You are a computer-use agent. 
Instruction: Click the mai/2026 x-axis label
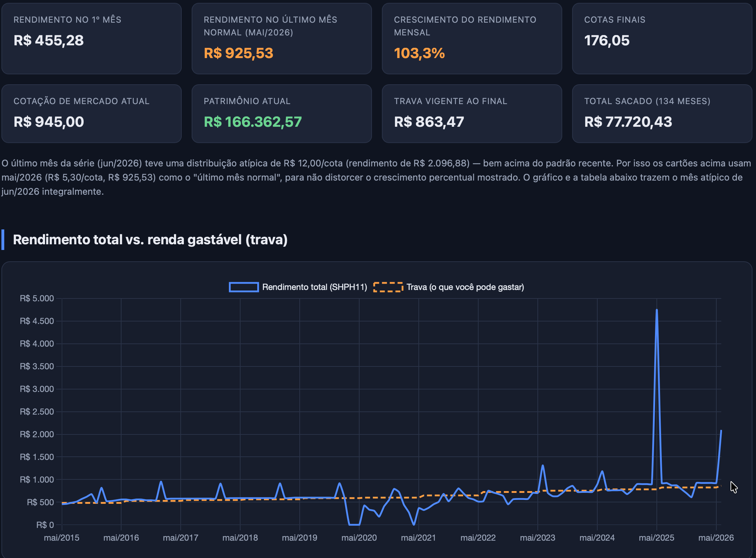pos(716,538)
